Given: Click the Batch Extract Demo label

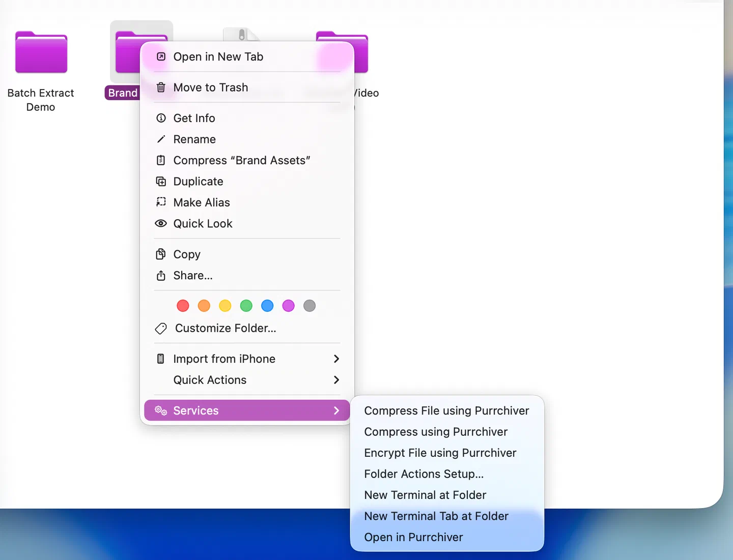Looking at the screenshot, I should (x=41, y=100).
